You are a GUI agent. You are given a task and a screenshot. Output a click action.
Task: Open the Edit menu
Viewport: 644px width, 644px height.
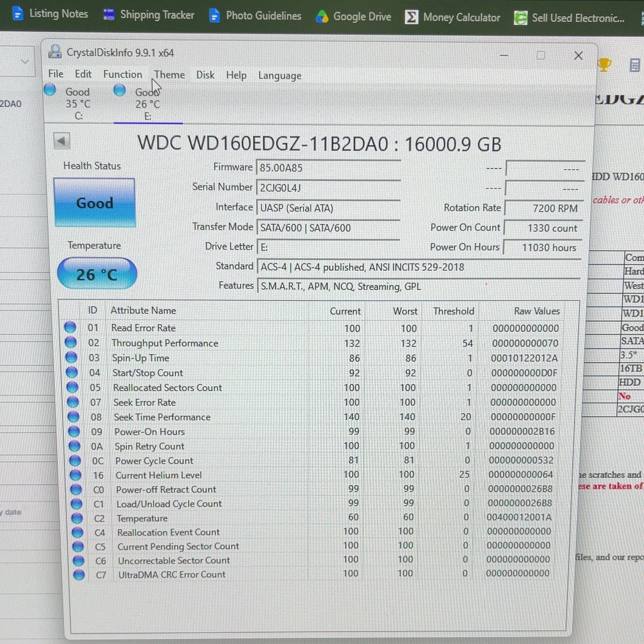click(83, 74)
